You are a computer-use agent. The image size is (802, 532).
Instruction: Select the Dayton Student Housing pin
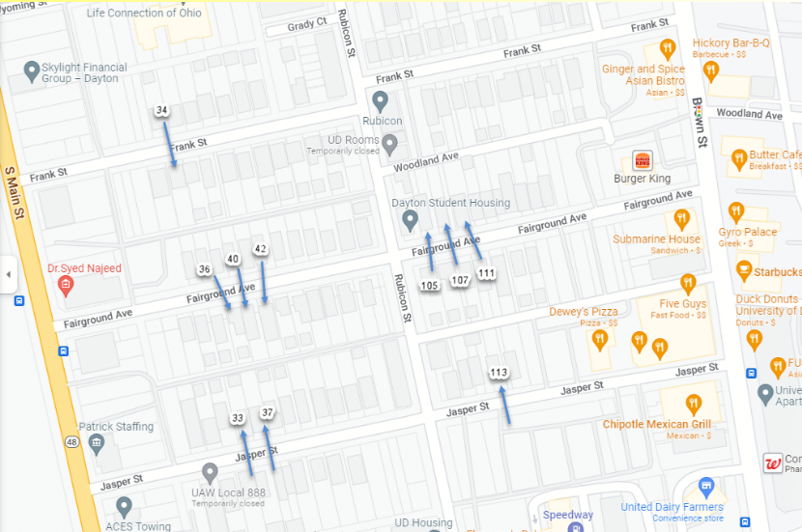[x=410, y=221]
